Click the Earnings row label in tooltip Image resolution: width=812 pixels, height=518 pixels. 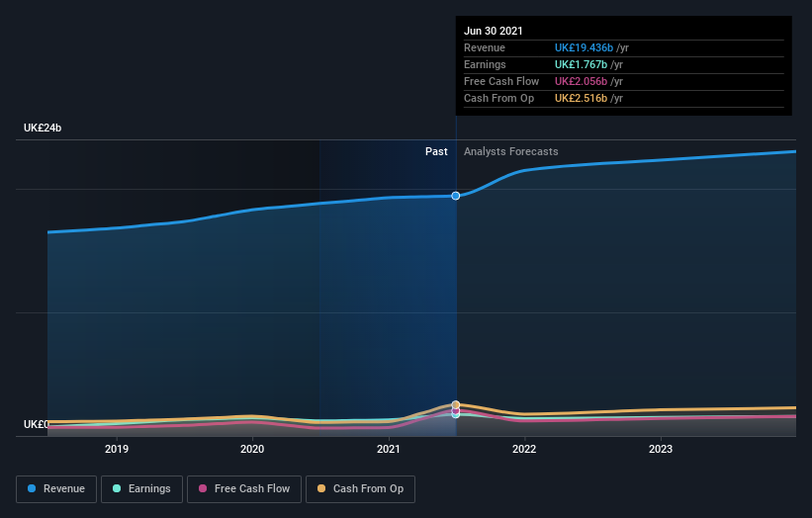click(485, 64)
